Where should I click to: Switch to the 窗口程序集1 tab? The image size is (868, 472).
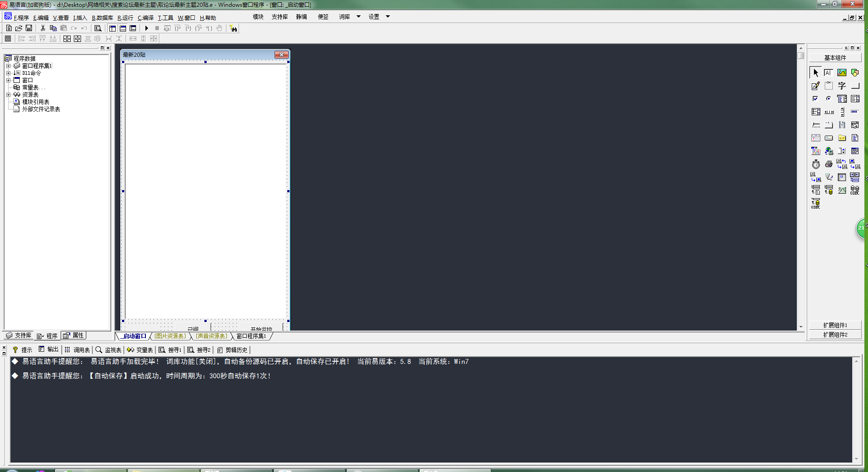click(x=251, y=336)
